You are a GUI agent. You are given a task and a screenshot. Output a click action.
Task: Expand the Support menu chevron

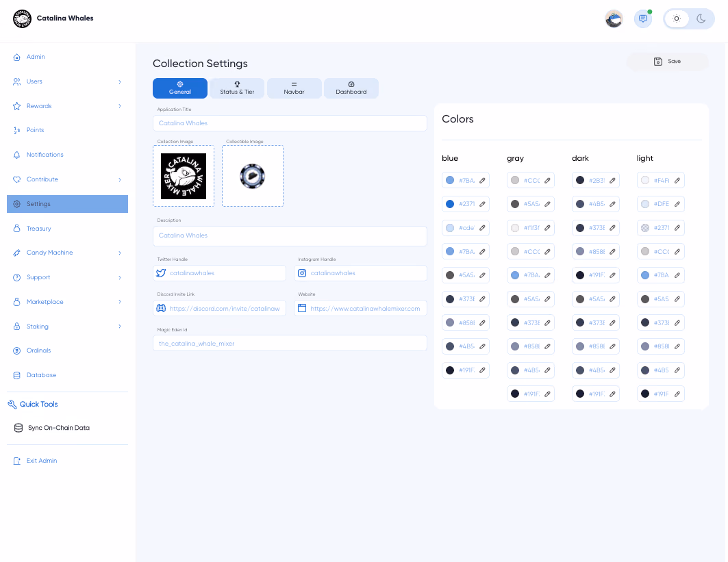coord(120,277)
